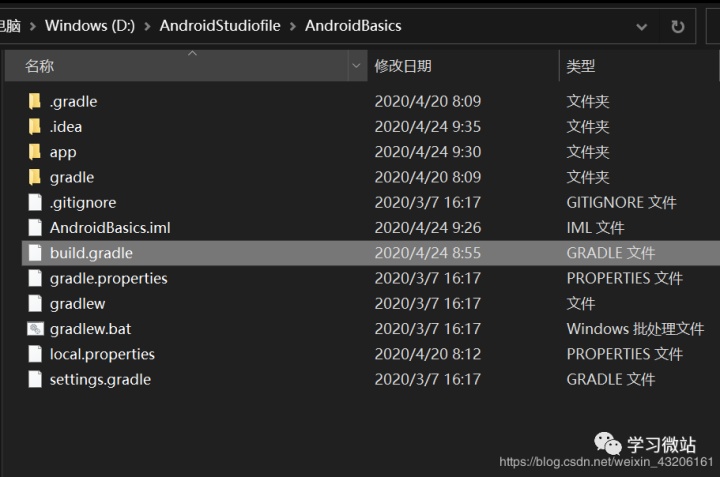
Task: Open the address bar history dropdown
Action: tap(642, 27)
